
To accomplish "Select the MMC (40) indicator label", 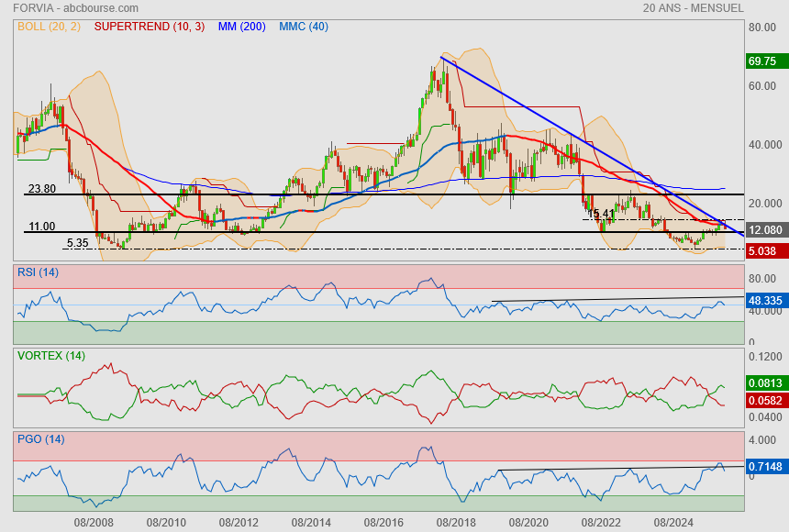I will 304,27.
